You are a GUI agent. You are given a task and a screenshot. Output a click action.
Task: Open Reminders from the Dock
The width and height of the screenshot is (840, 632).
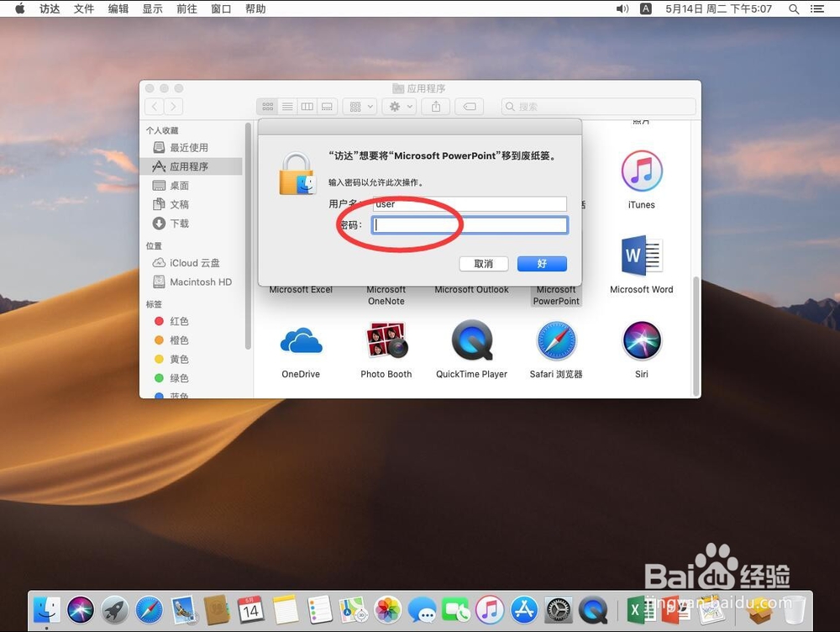[319, 610]
